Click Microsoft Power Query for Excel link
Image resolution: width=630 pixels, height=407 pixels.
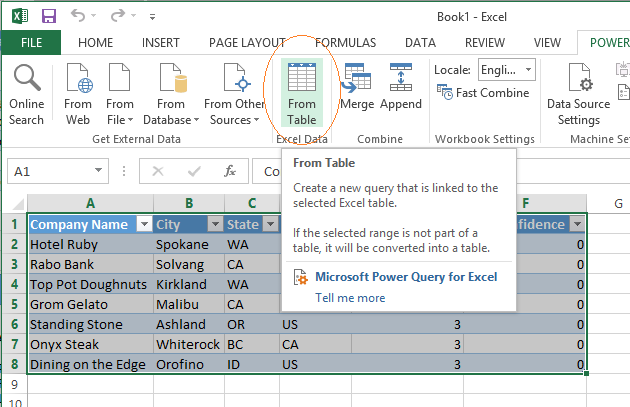tap(406, 277)
